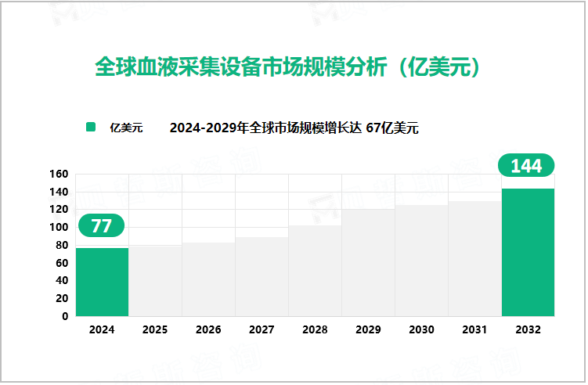This screenshot has width=588, height=385.
Task: Click the grey bar for 2027
Action: click(262, 277)
